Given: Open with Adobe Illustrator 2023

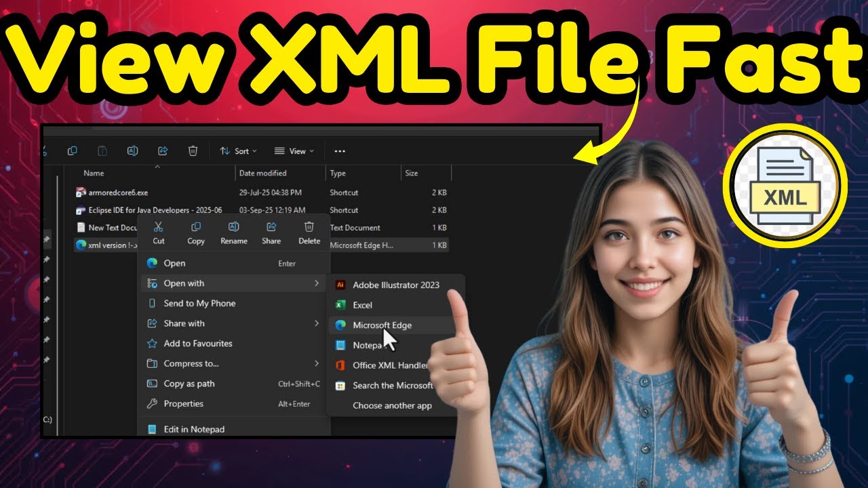Looking at the screenshot, I should 396,285.
